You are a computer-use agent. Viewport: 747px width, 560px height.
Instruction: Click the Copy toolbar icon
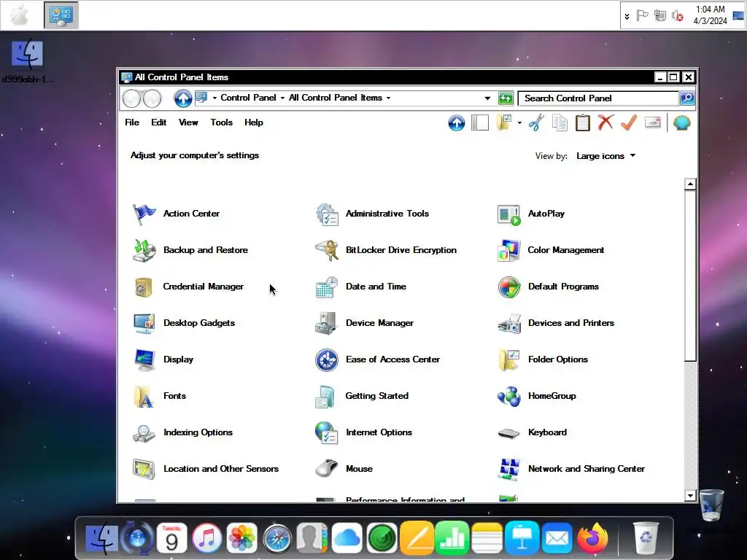560,122
